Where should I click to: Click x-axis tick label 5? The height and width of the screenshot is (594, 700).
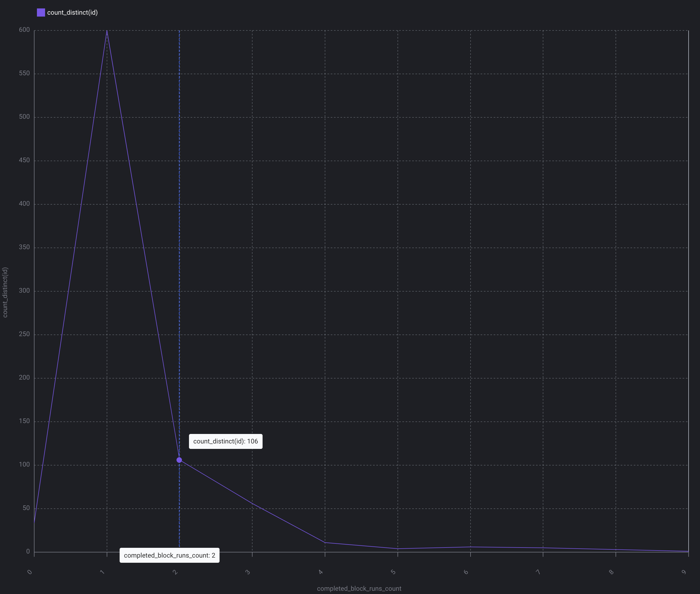pos(393,572)
